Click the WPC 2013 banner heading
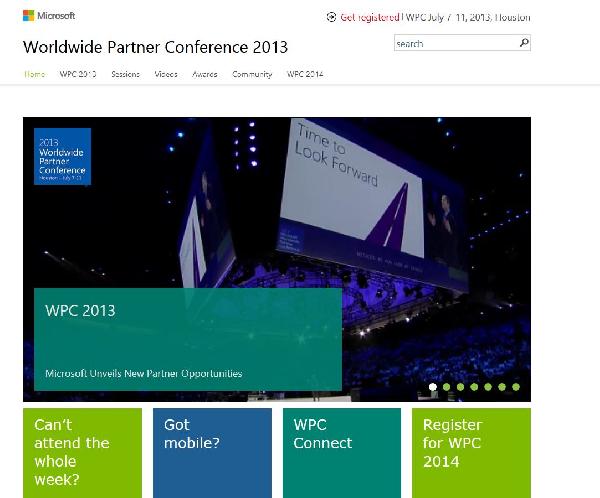Viewport: 600px width, 498px height. click(80, 310)
